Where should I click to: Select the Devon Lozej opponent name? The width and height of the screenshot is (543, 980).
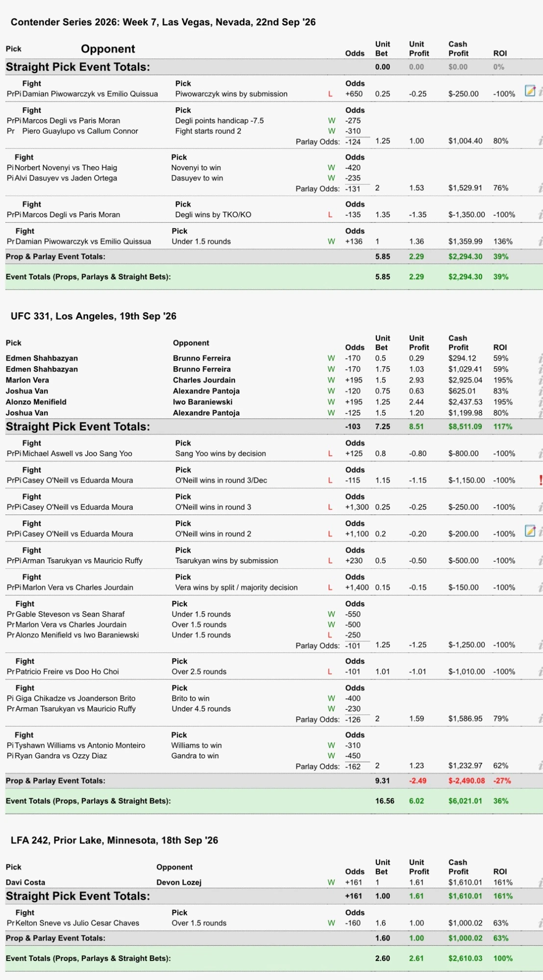point(179,882)
